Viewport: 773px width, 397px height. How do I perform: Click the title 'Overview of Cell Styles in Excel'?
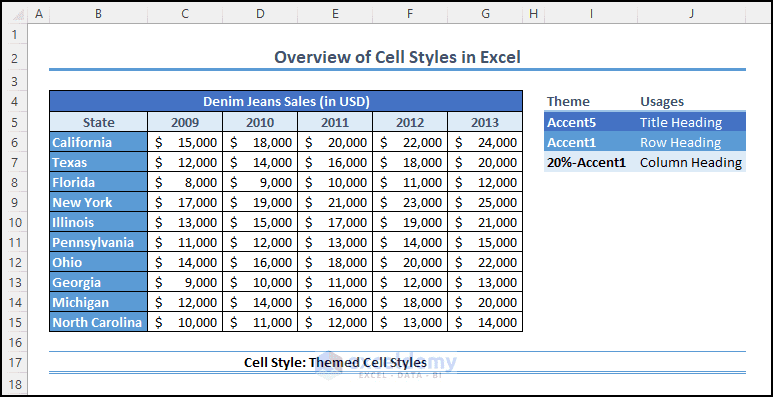[397, 57]
